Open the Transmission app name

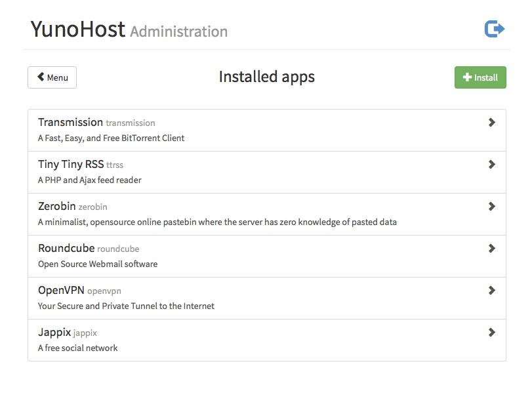tap(70, 122)
